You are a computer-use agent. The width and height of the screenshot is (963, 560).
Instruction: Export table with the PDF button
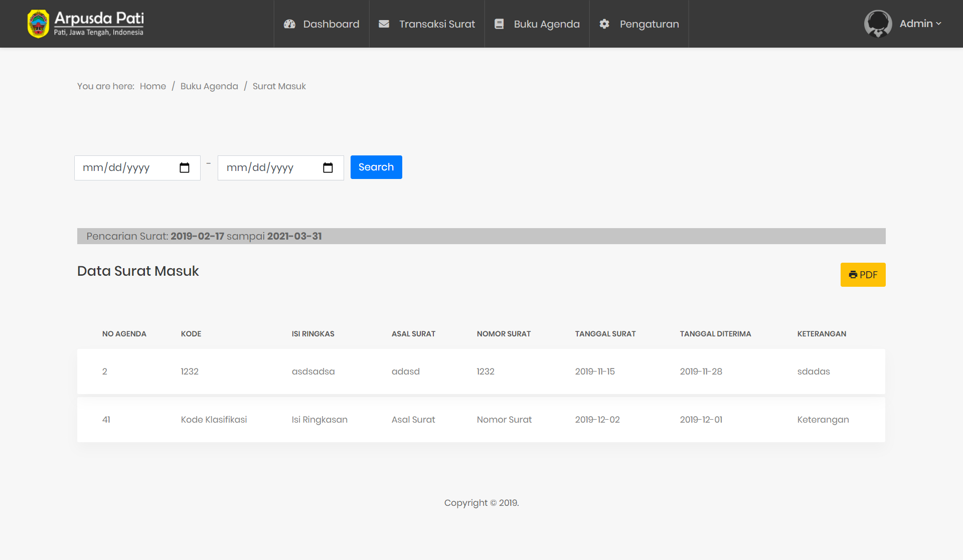click(863, 275)
